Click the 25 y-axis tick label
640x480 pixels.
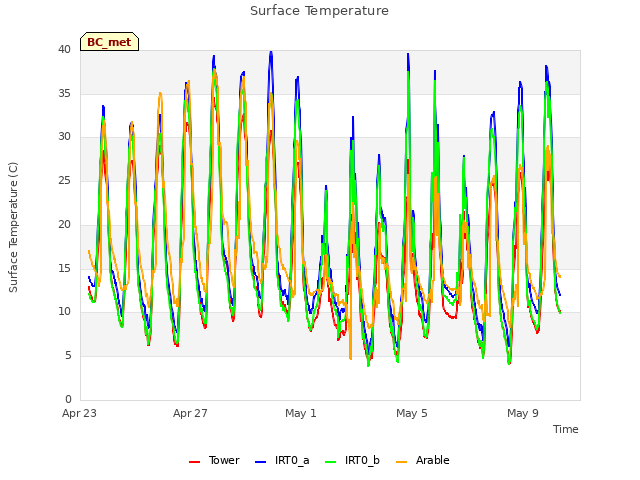coord(64,180)
